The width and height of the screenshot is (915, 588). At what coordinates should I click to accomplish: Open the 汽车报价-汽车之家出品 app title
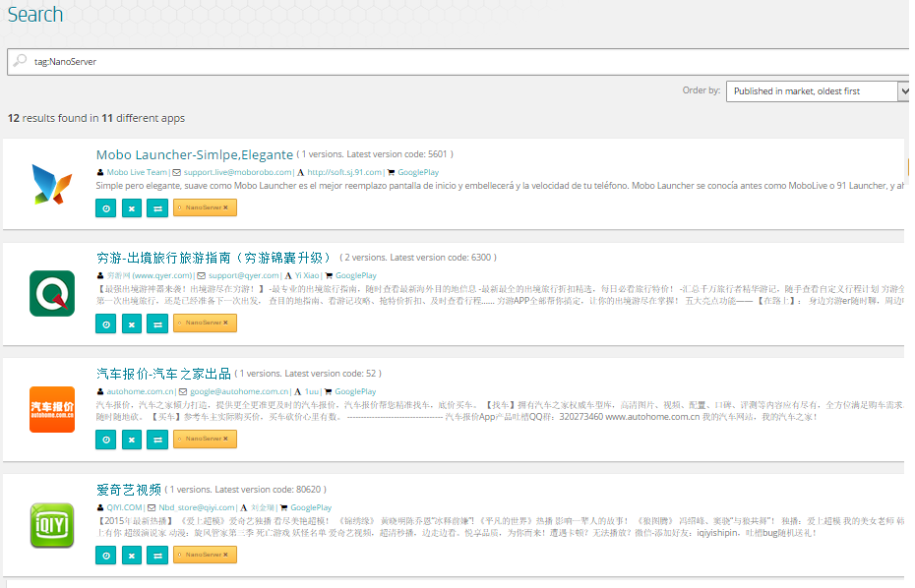click(x=164, y=374)
